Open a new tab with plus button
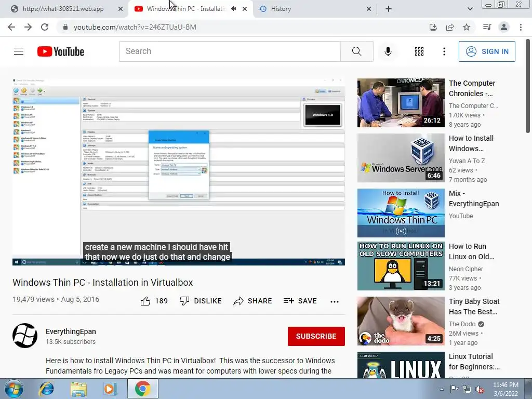 [x=389, y=9]
